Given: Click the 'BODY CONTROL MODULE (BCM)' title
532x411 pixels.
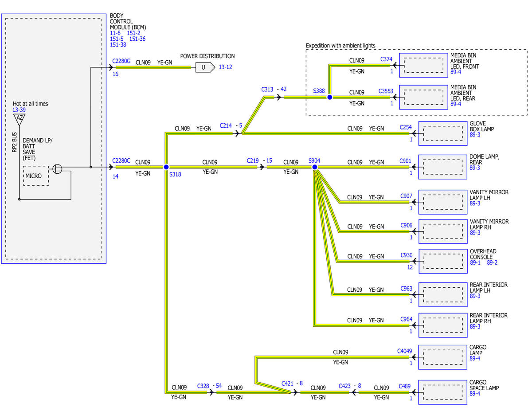Looking at the screenshot, I should [x=128, y=21].
